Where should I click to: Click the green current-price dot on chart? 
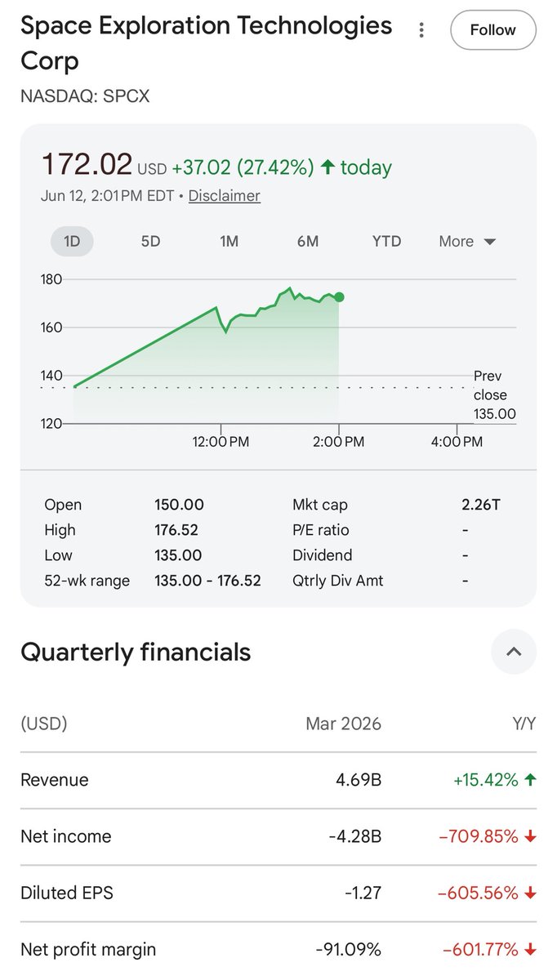(x=339, y=297)
